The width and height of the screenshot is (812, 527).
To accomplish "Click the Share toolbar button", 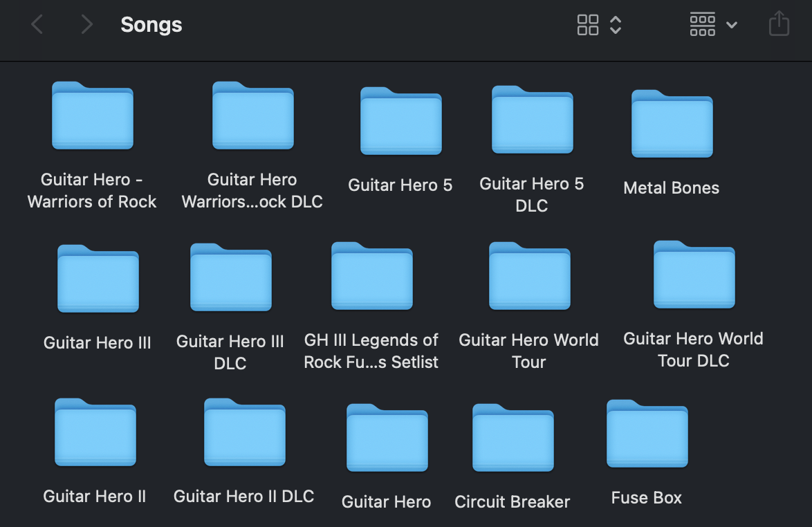I will (779, 24).
